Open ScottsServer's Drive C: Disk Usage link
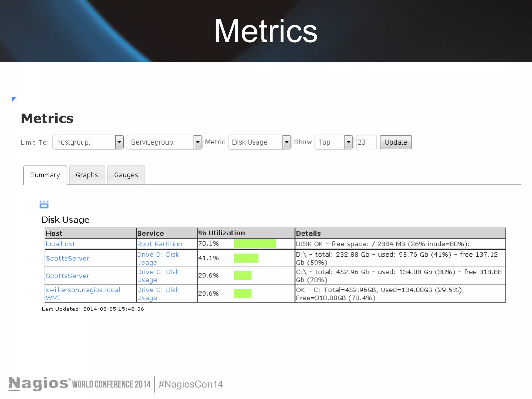 pyautogui.click(x=158, y=276)
